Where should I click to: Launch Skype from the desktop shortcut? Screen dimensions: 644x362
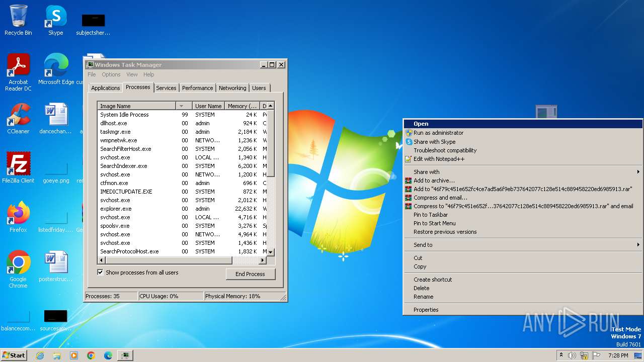point(55,20)
